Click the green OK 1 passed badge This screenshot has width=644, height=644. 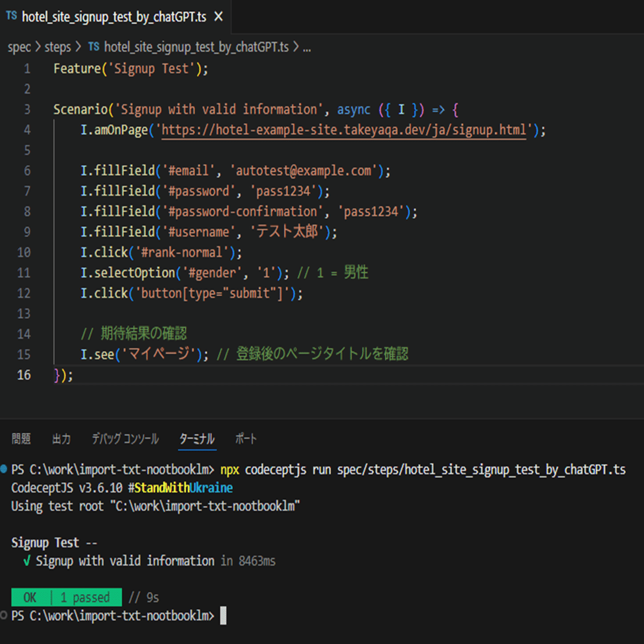point(66,597)
